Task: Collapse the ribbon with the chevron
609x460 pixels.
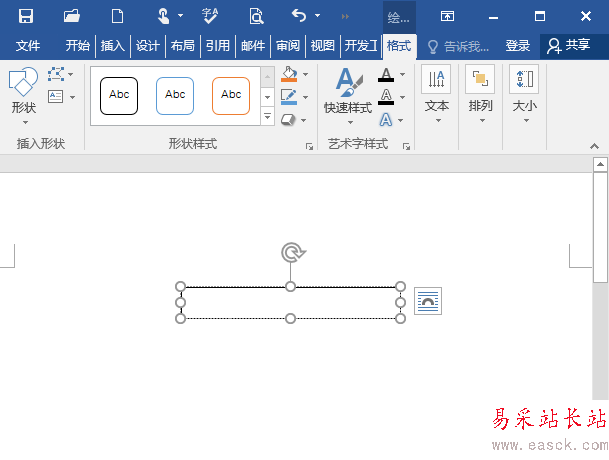Action: [x=594, y=146]
